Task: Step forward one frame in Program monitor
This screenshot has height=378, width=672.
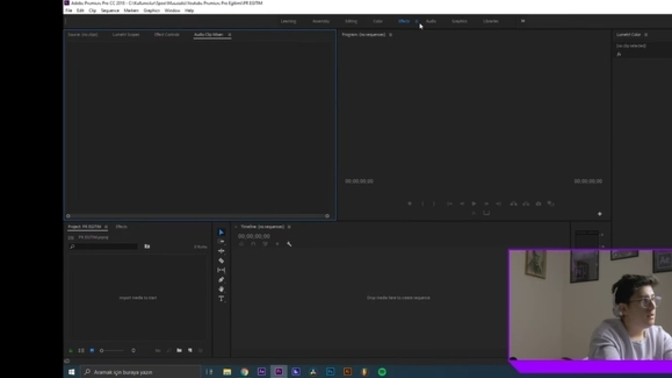Action: coord(486,204)
